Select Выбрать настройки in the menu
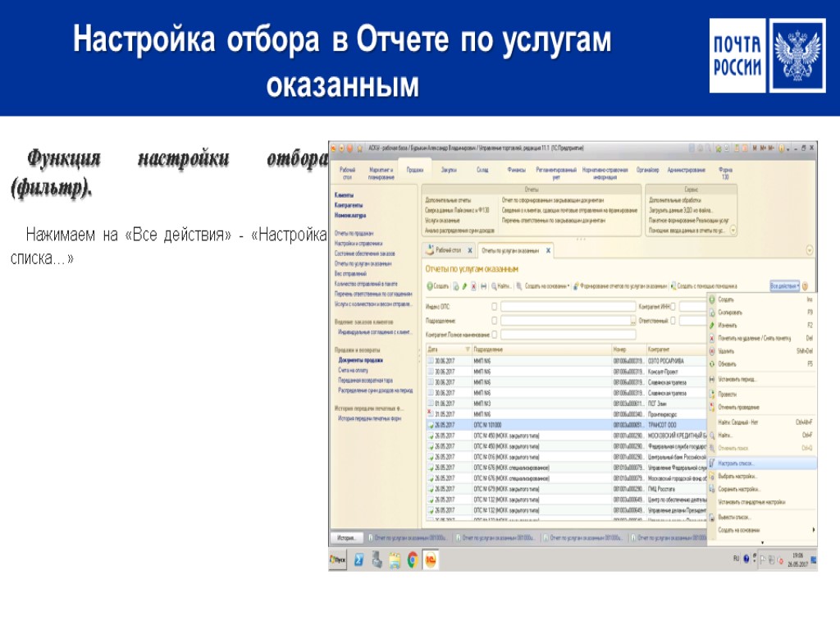The image size is (840, 630). tap(762, 477)
